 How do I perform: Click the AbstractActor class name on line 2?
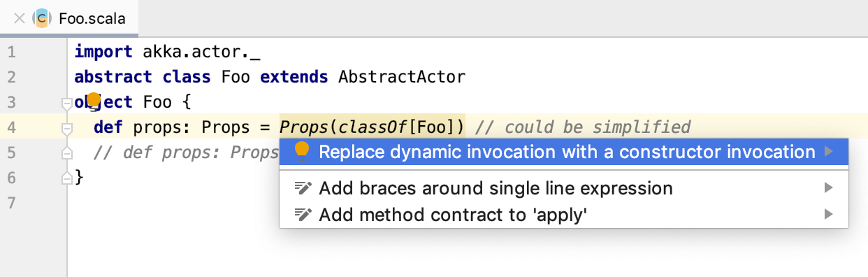[402, 76]
